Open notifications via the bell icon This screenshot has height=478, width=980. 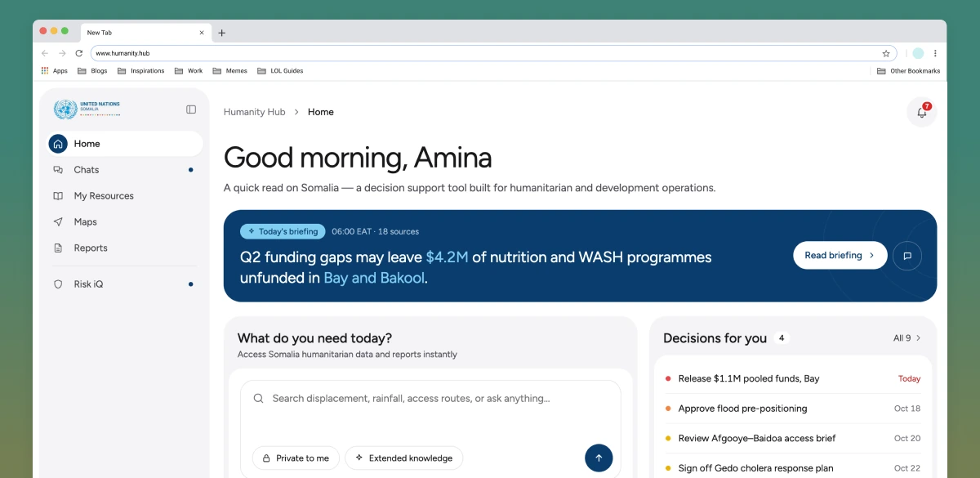(922, 112)
